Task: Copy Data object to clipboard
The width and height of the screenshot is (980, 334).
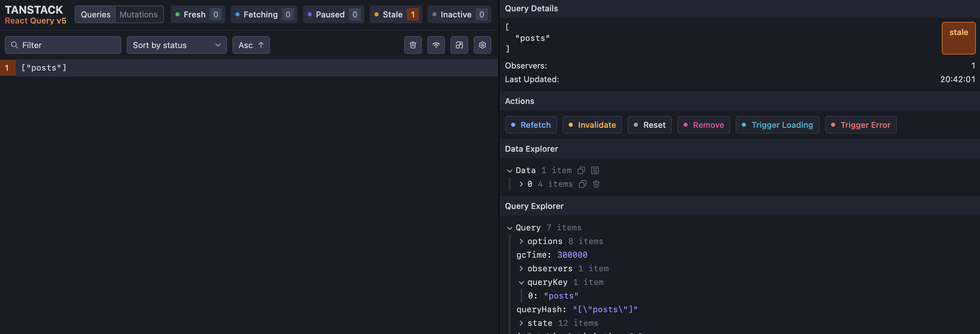Action: (581, 170)
